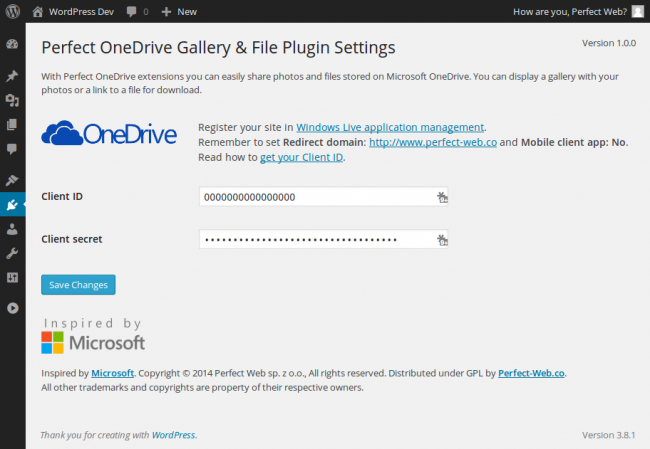Open Settings via the sliders sidebar icon
The width and height of the screenshot is (650, 449).
click(12, 277)
